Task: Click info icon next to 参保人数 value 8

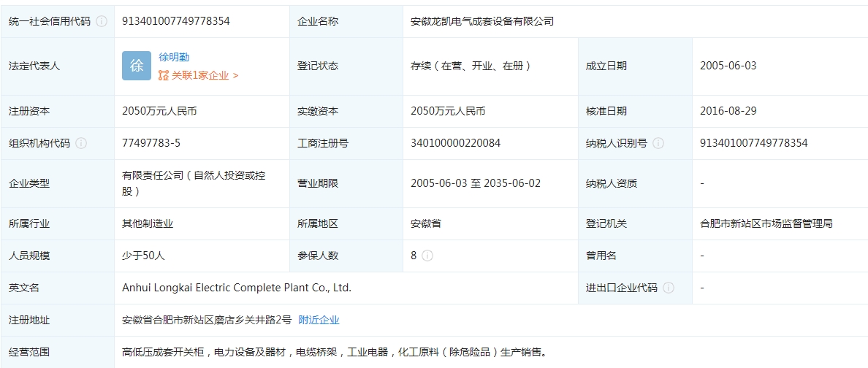Action: [x=427, y=256]
